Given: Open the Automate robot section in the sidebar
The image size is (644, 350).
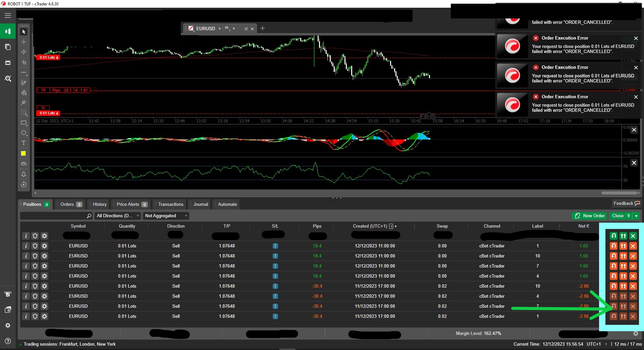Looking at the screenshot, I should click(8, 62).
